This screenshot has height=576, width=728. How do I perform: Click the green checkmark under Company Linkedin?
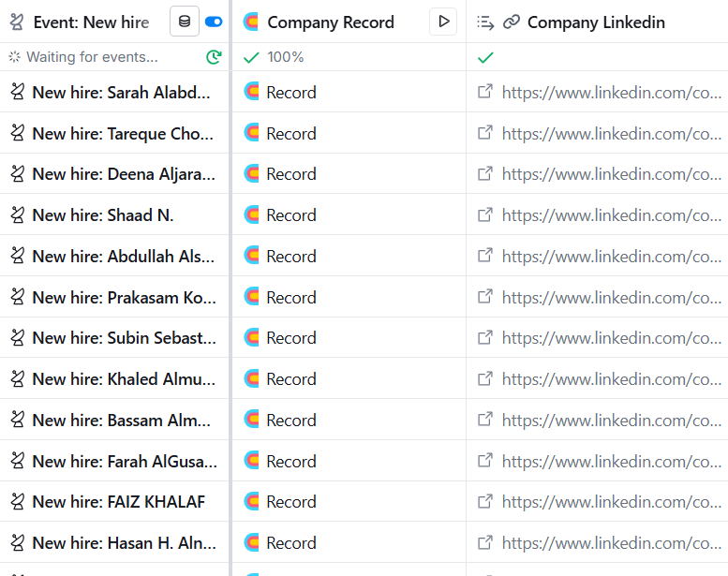[x=485, y=57]
